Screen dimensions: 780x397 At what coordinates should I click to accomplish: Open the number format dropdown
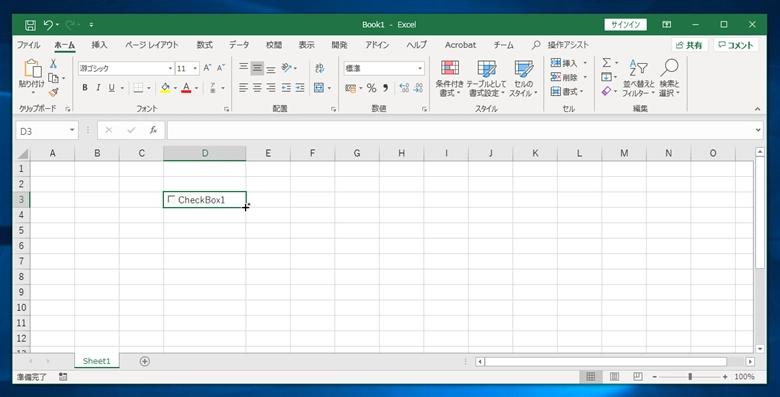(x=420, y=69)
